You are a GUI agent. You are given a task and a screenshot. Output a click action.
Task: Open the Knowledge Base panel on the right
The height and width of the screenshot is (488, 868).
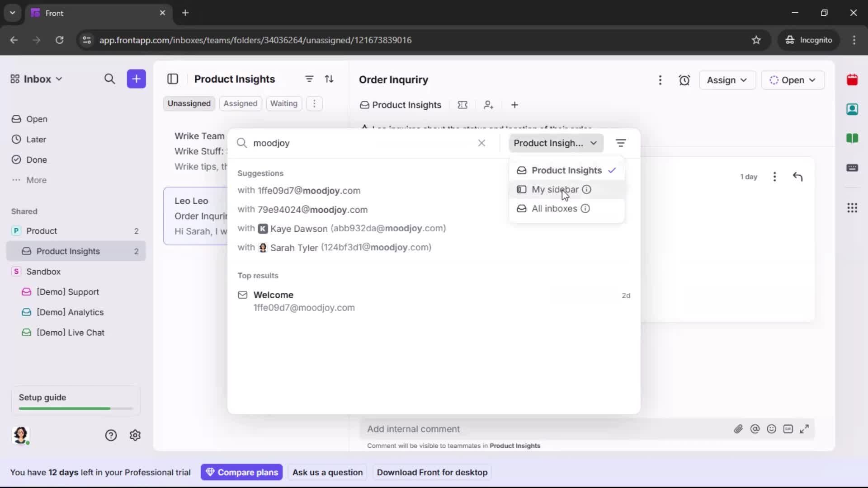point(853,138)
